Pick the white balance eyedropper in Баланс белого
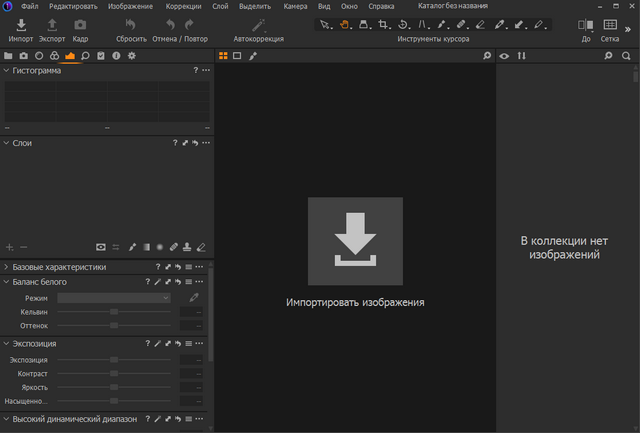The width and height of the screenshot is (640, 433). pyautogui.click(x=194, y=298)
